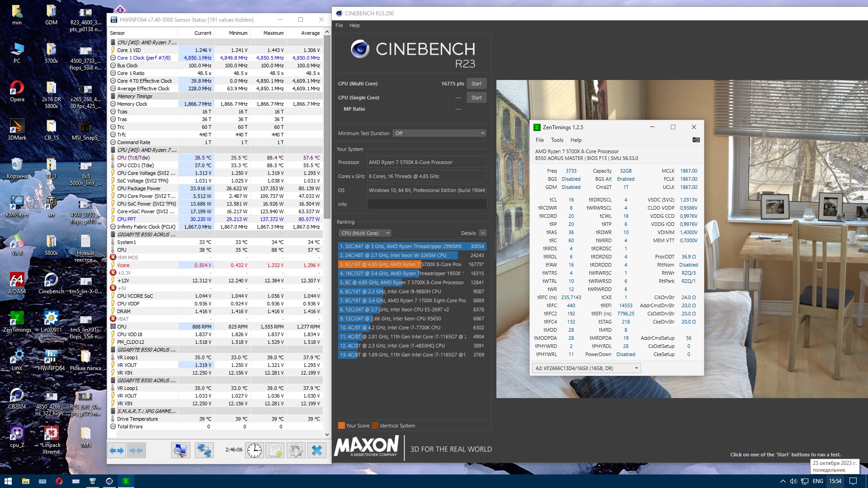Open CPU (Multi Core) ranking dropdown
Viewport: 868px width, 488px height.
[x=365, y=233]
